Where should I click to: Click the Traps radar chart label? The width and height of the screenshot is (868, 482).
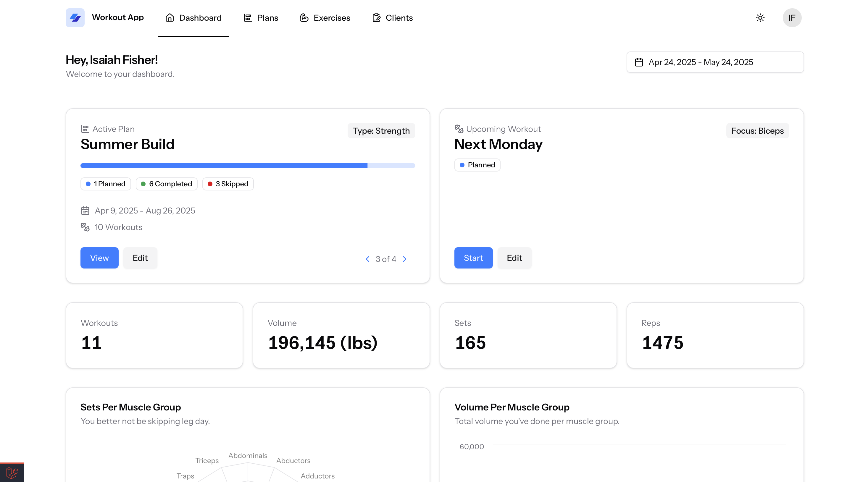click(185, 476)
